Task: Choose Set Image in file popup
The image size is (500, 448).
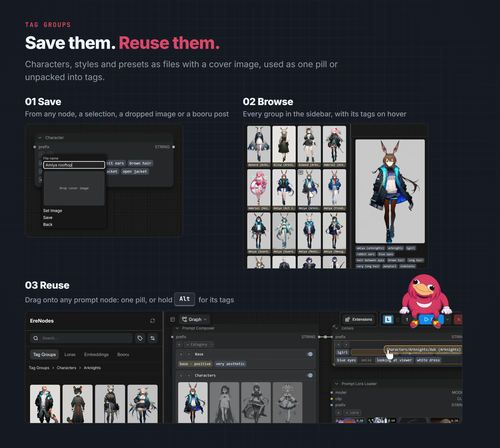Action: tap(53, 211)
